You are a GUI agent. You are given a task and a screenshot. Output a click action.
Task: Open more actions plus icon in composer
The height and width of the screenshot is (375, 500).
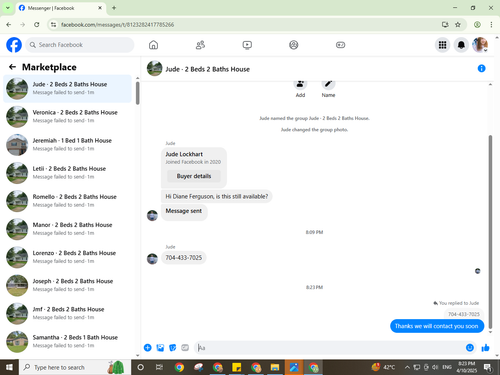[x=147, y=348]
